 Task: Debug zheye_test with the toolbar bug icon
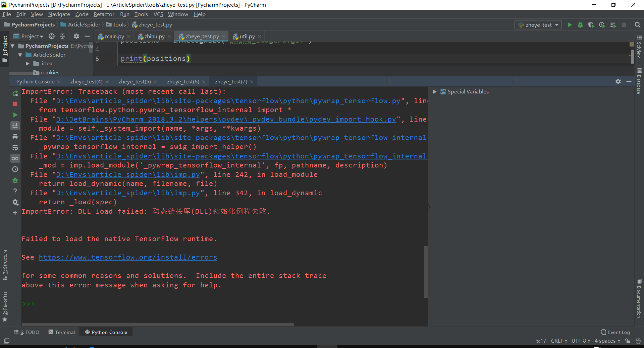point(580,25)
